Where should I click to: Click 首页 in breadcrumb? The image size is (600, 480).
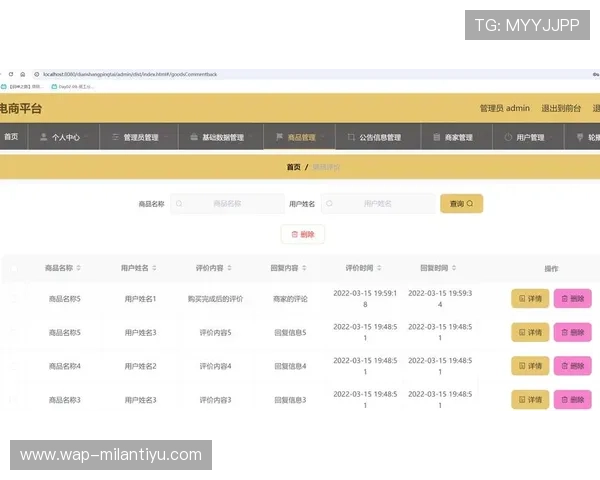tap(293, 167)
